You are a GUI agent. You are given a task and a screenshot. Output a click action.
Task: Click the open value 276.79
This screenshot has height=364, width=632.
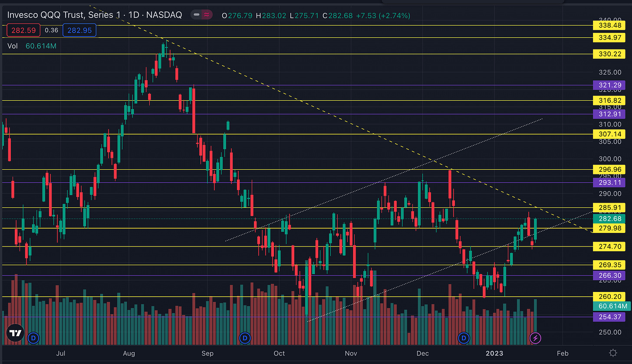tap(240, 16)
